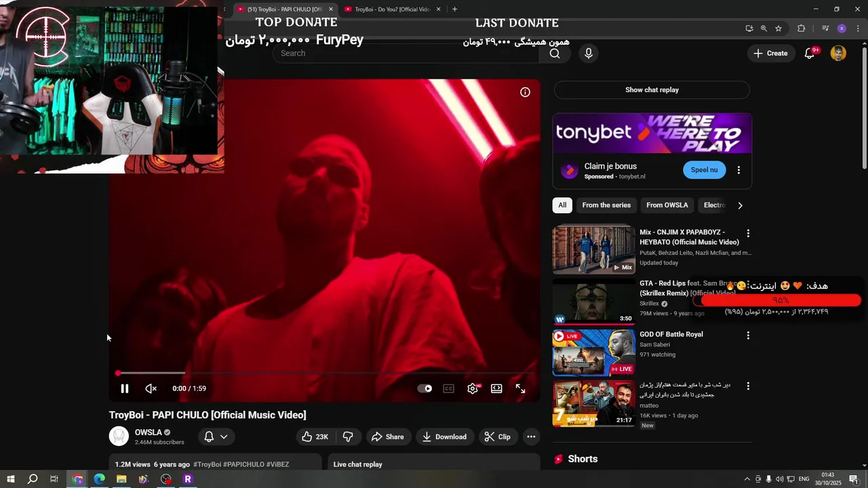Open Chrome profile avatar in toolbar
The height and width of the screenshot is (488, 868).
pos(842,28)
